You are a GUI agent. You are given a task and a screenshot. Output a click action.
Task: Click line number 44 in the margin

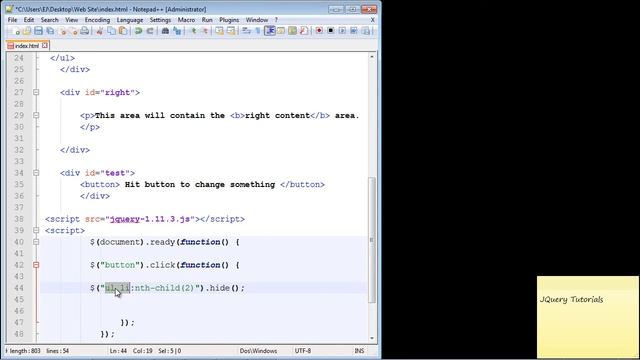pos(19,288)
